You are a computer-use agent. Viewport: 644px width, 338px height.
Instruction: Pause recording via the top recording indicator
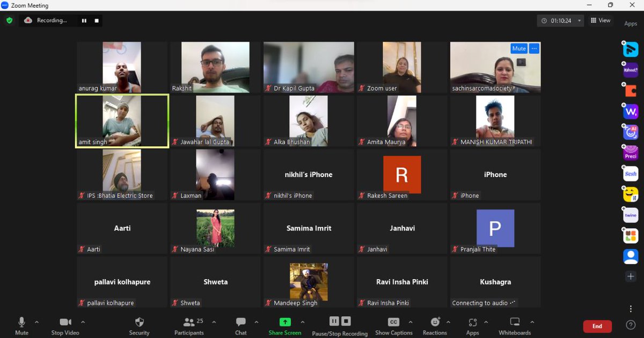[x=84, y=20]
